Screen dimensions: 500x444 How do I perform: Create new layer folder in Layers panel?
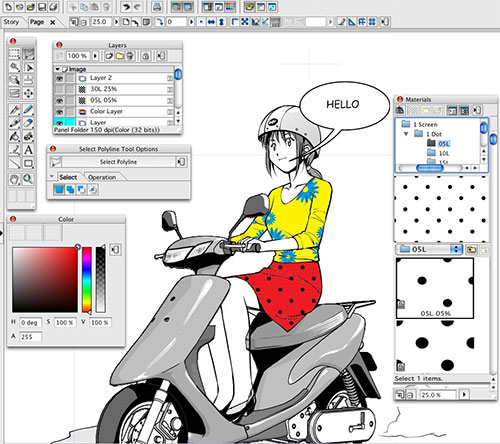[120, 56]
